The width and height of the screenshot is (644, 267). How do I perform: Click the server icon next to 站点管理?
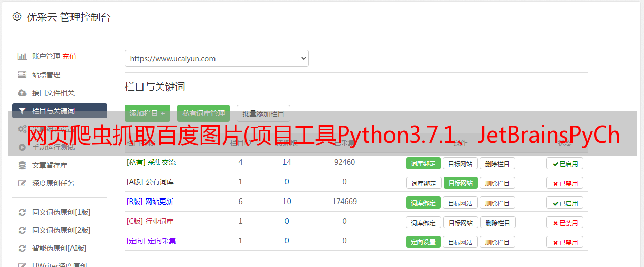click(x=22, y=75)
